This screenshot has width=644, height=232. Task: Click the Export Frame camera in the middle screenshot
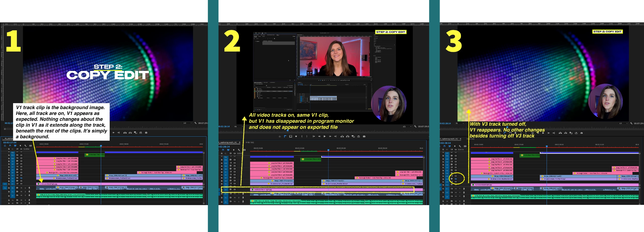(x=364, y=136)
